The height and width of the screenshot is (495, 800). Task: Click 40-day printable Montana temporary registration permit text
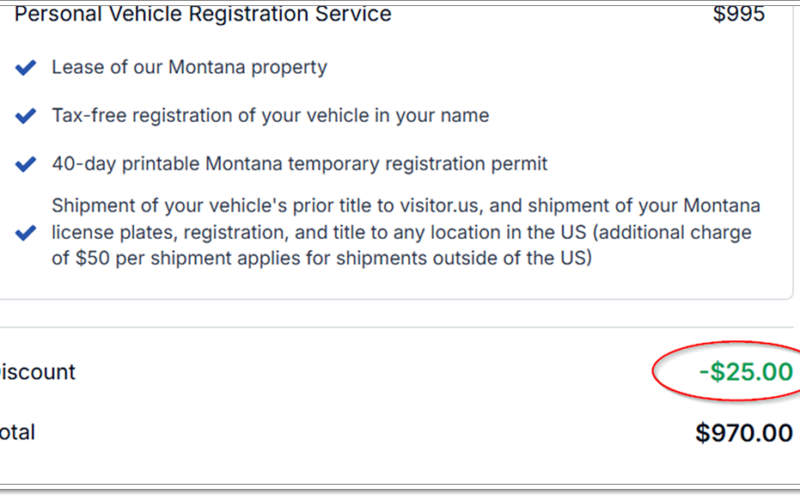coord(299,164)
